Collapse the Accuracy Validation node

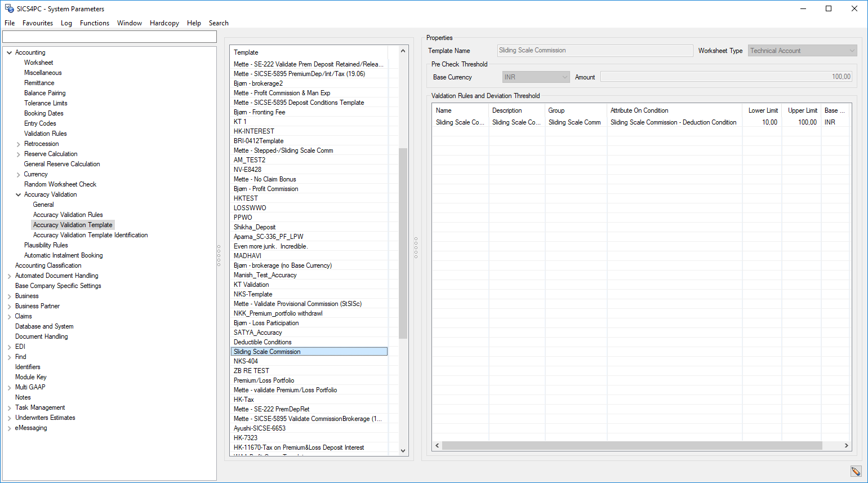pos(19,194)
